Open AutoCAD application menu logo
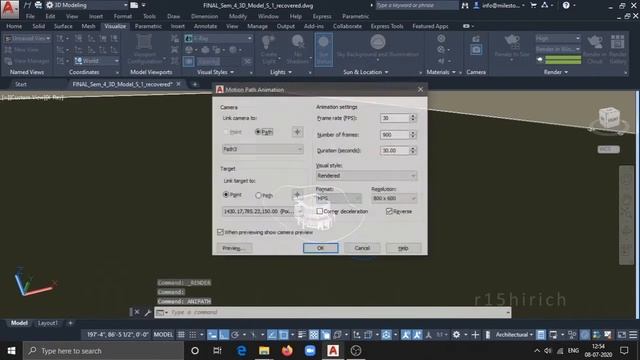Screen dimensions: 640x360 click(x=9, y=9)
